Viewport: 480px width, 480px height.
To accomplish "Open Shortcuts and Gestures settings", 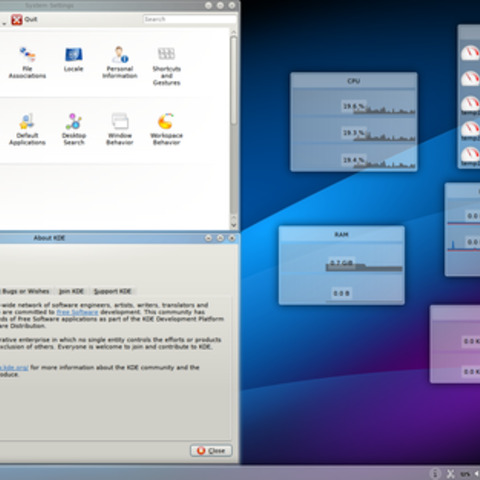I will [166, 66].
